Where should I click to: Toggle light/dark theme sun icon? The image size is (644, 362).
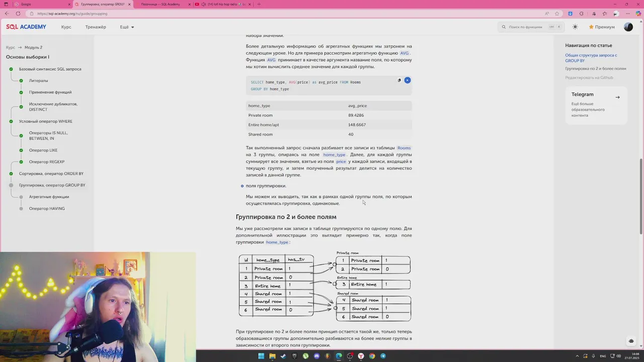tap(575, 27)
